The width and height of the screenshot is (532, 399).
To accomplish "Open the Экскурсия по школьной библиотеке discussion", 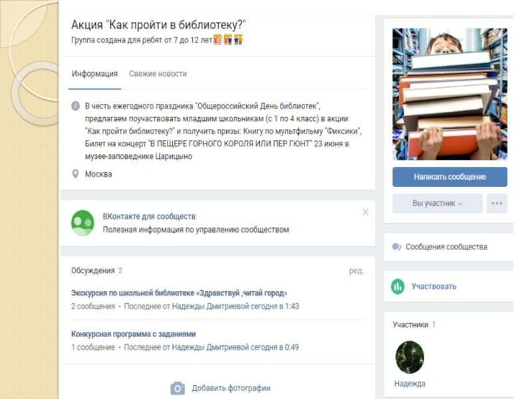I will [x=179, y=293].
